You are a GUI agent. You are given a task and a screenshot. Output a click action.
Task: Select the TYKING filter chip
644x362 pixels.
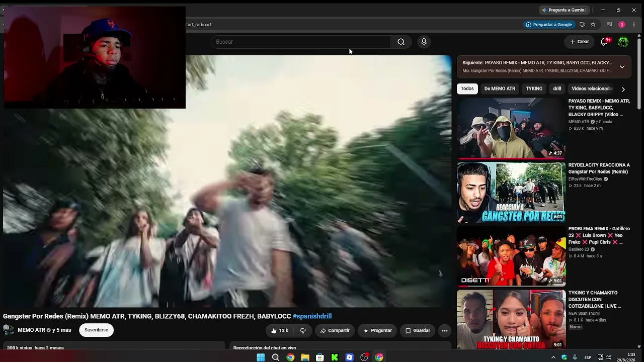[x=534, y=88]
